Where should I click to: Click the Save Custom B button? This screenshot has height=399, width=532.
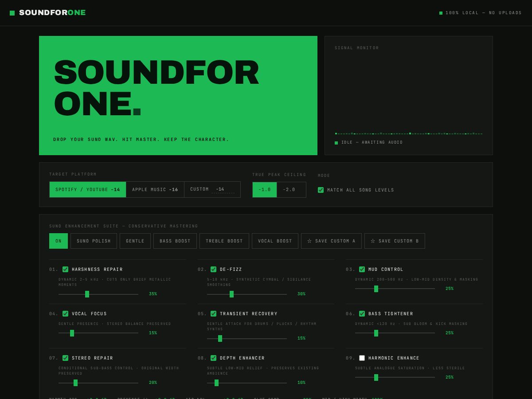pyautogui.click(x=395, y=241)
